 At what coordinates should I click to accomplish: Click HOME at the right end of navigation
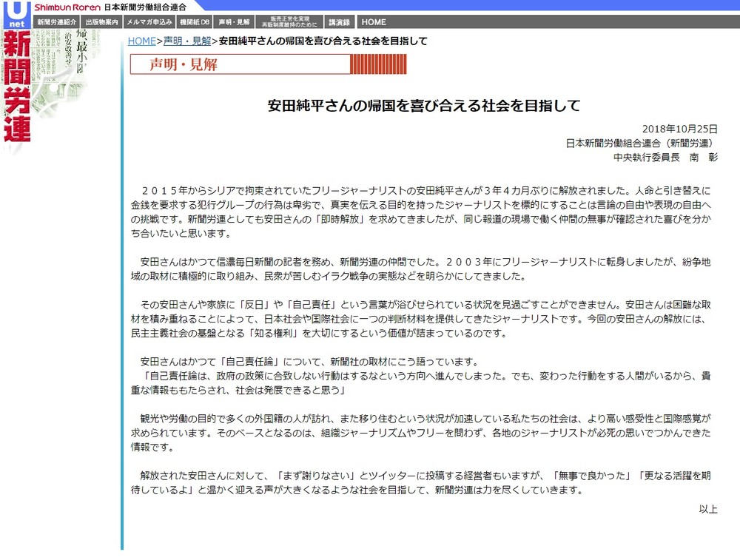click(373, 21)
